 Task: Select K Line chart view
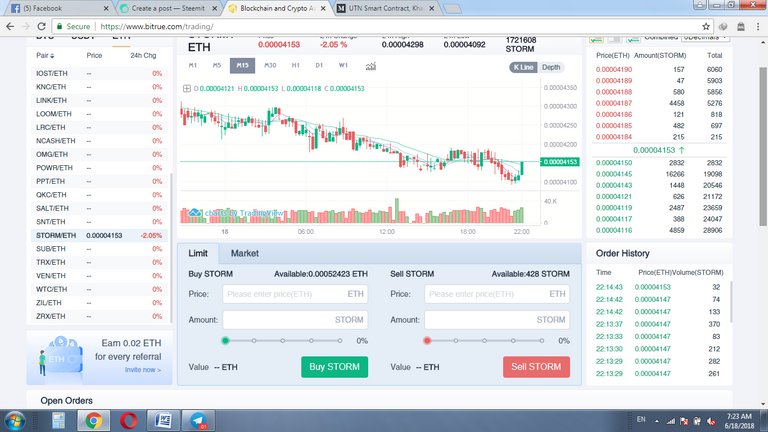523,67
